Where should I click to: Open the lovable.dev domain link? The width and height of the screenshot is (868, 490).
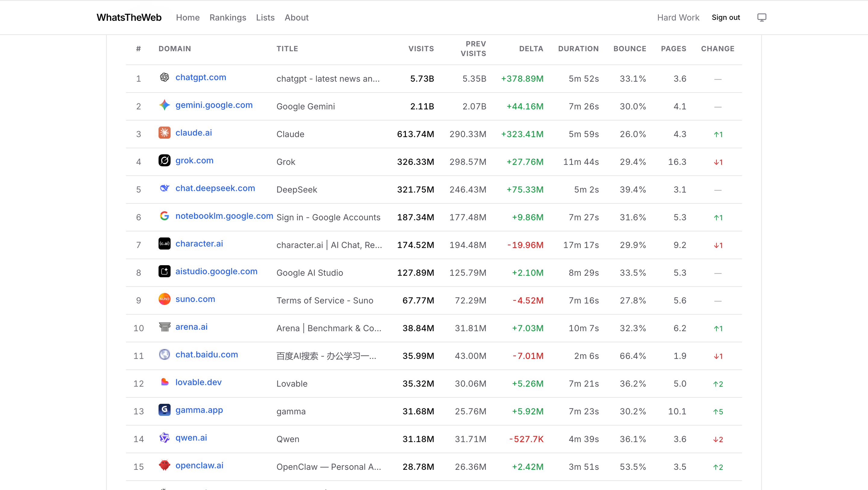click(x=199, y=382)
